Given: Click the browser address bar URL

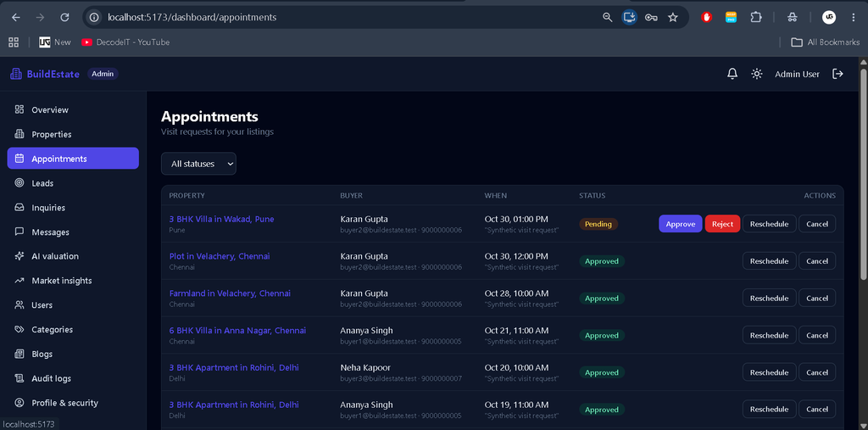Looking at the screenshot, I should (192, 17).
